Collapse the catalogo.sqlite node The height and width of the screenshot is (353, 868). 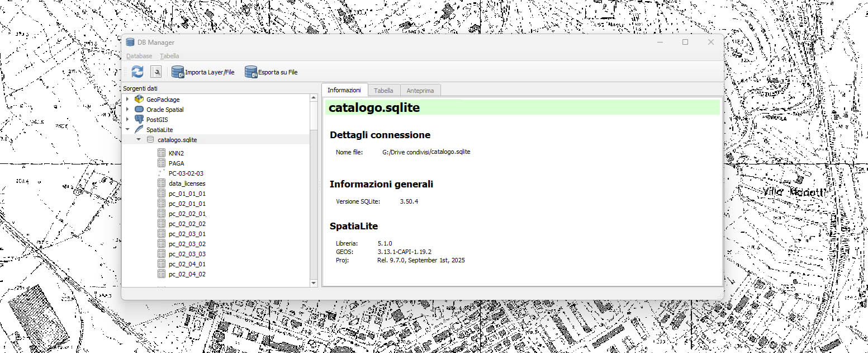[x=139, y=139]
